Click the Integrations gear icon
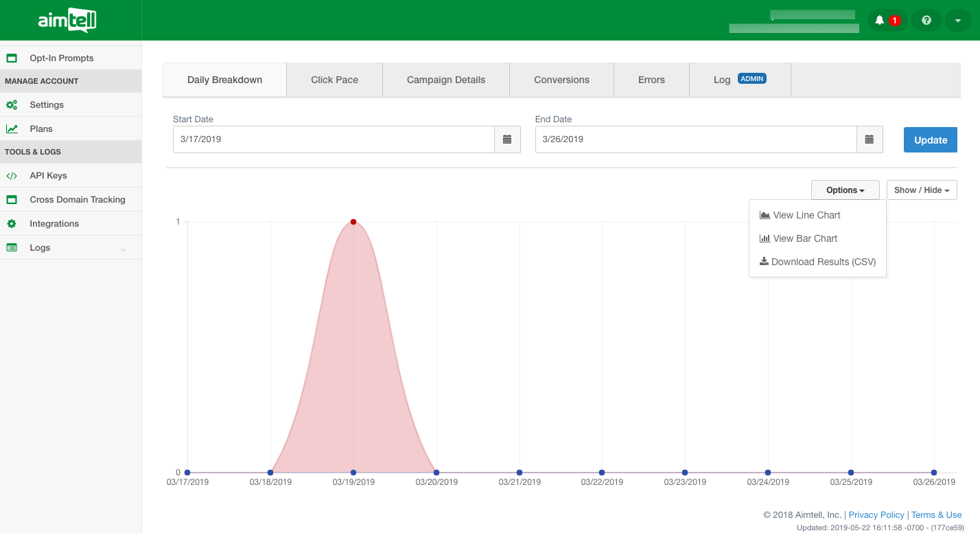Screen dimensions: 980x533 pos(12,224)
